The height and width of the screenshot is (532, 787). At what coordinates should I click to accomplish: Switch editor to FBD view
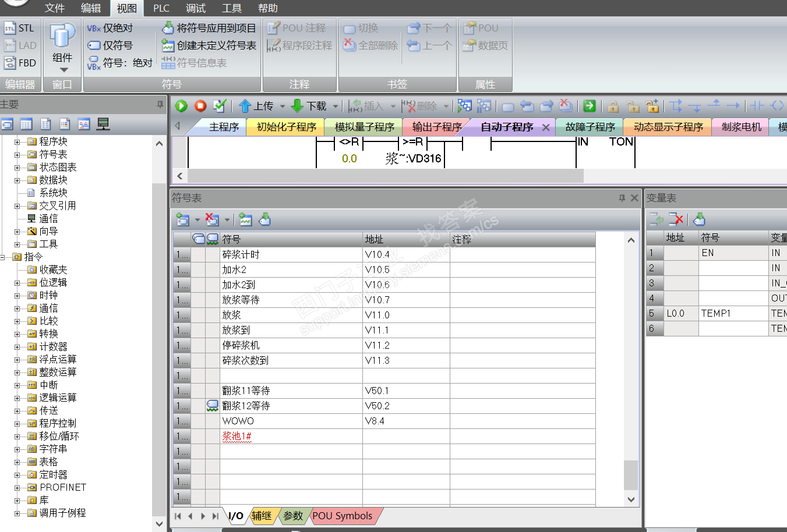pos(20,63)
